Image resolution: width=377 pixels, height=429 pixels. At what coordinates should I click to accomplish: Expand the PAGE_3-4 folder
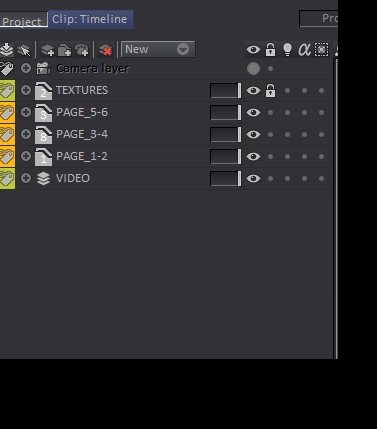point(26,134)
